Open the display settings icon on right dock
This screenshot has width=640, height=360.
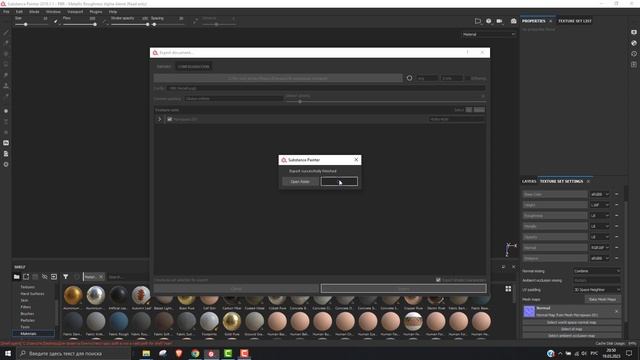[x=633, y=32]
